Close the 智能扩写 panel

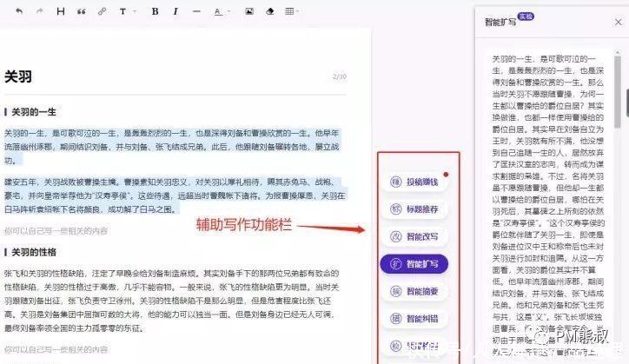(619, 22)
